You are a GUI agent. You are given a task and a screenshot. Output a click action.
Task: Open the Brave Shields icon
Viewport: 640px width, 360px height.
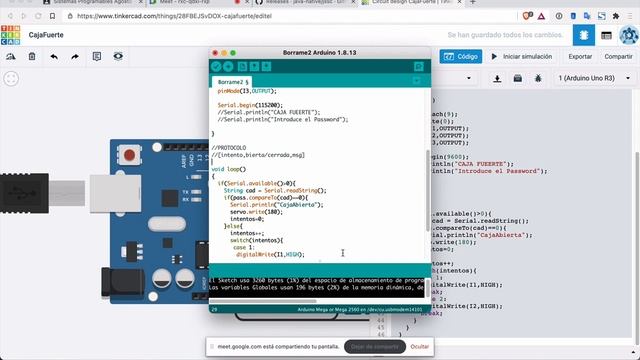[x=527, y=16]
